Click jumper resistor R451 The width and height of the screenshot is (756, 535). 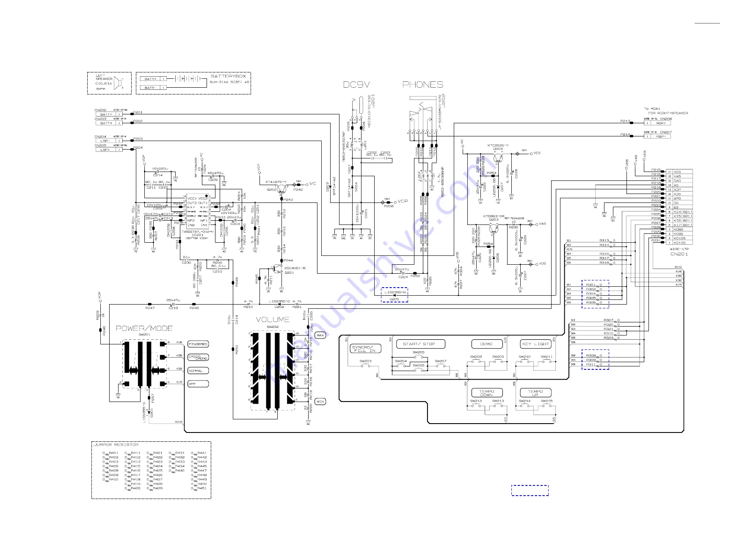[199, 488]
